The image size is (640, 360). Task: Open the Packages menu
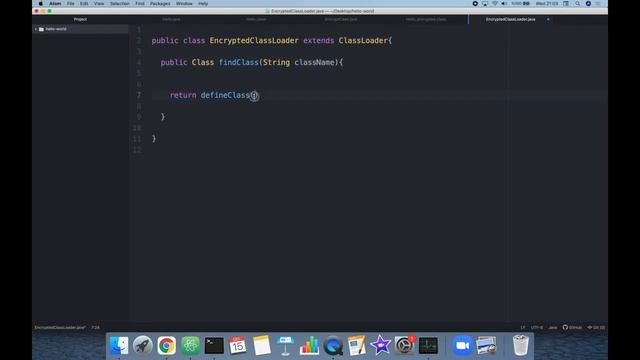(x=160, y=4)
